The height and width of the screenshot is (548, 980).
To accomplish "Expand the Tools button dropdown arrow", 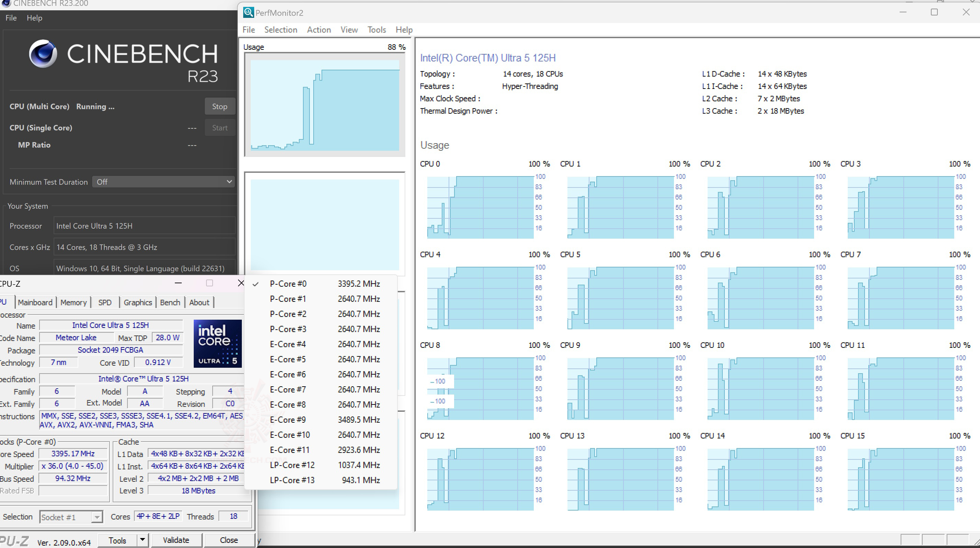I will click(x=142, y=540).
